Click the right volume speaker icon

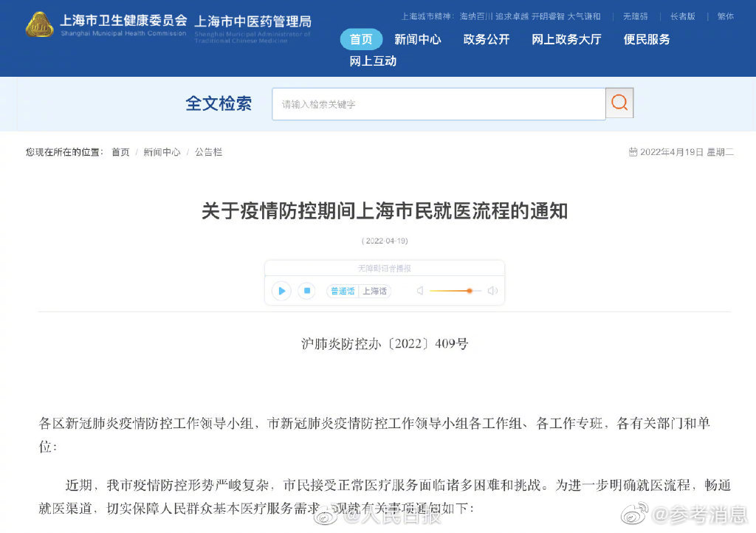492,291
